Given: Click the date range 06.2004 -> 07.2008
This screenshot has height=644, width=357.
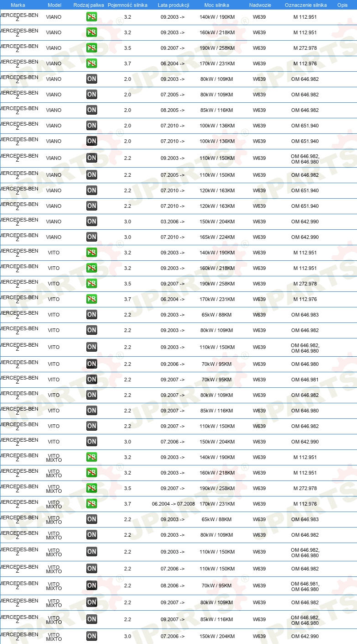Looking at the screenshot, I should (x=173, y=504).
